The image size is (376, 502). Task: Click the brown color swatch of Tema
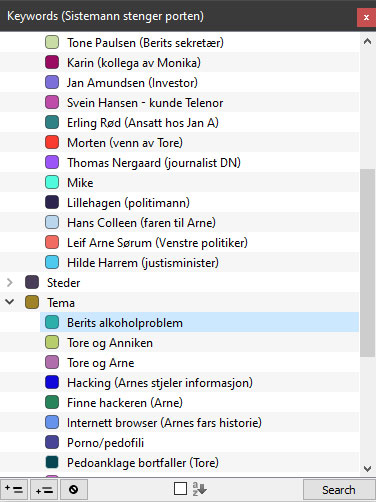32,302
